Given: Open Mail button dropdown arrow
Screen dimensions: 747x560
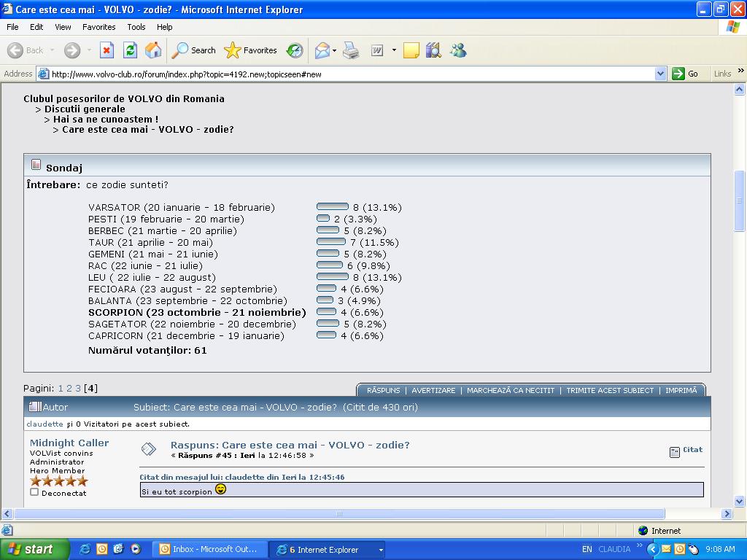Looking at the screenshot, I should click(x=334, y=50).
